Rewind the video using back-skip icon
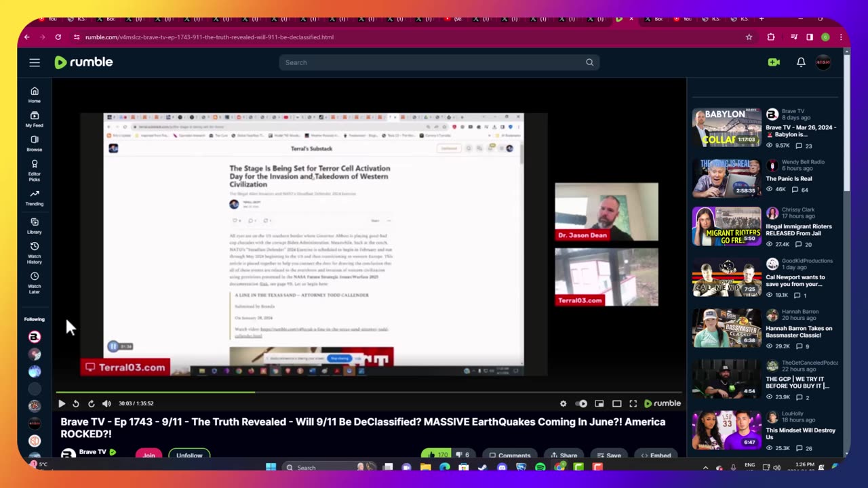The image size is (868, 488). click(x=76, y=403)
